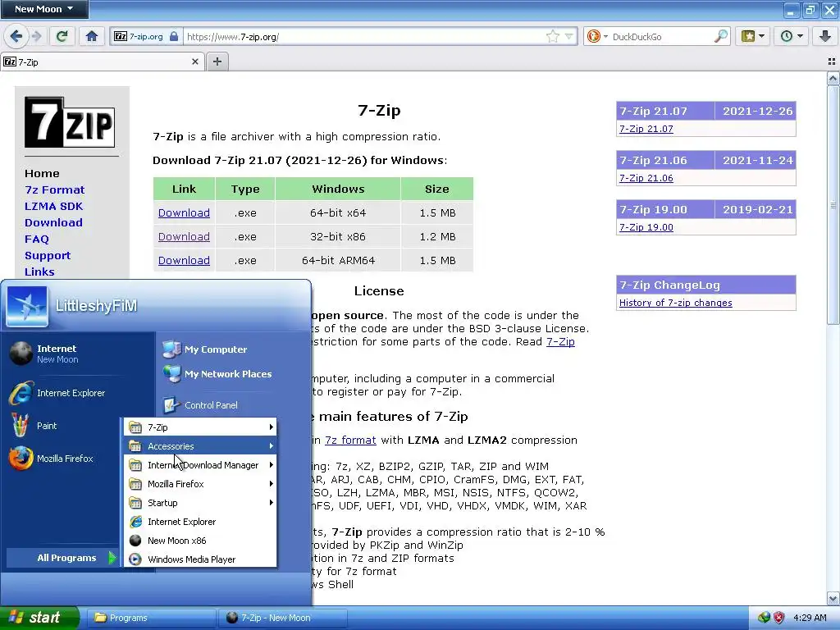Download the 64-bit ARM64 exe
This screenshot has width=840, height=630.
[x=184, y=260]
